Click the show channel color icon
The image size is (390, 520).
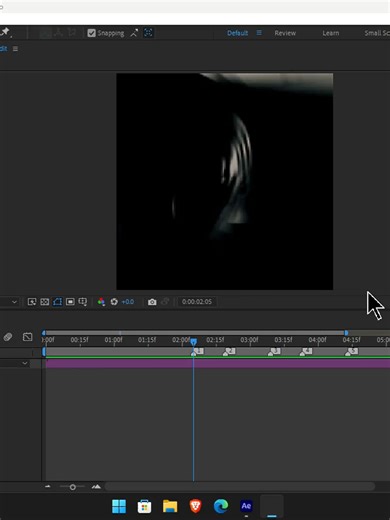click(101, 302)
